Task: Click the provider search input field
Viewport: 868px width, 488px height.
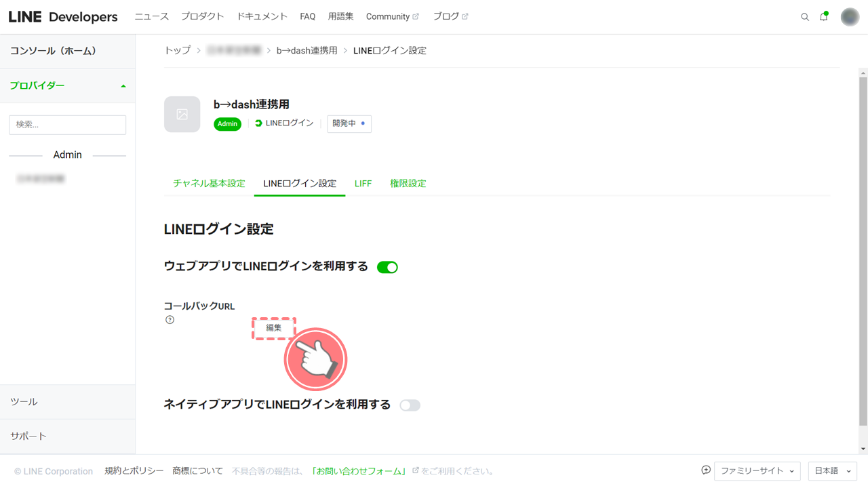Action: (x=67, y=125)
